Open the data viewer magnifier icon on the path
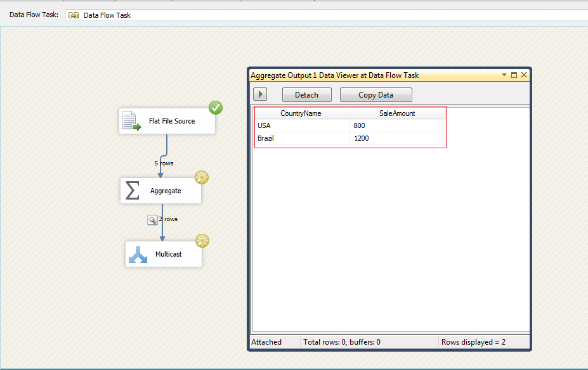This screenshot has height=370, width=588. (x=152, y=219)
